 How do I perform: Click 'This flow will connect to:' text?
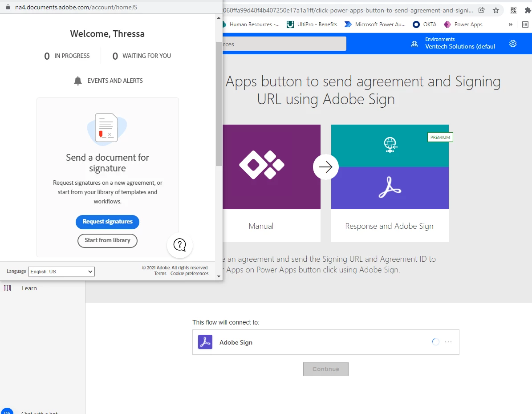(x=226, y=322)
